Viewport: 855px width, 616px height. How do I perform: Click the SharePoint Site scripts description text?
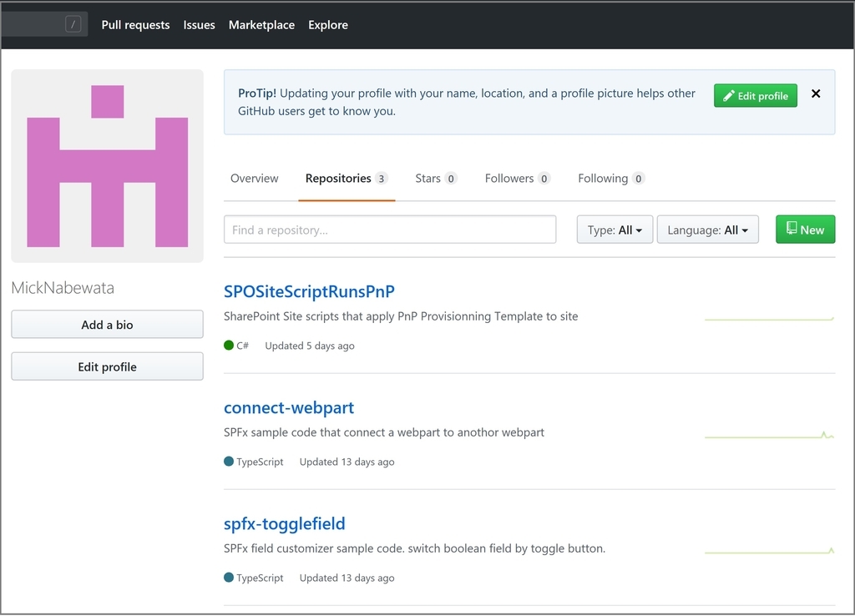(401, 316)
